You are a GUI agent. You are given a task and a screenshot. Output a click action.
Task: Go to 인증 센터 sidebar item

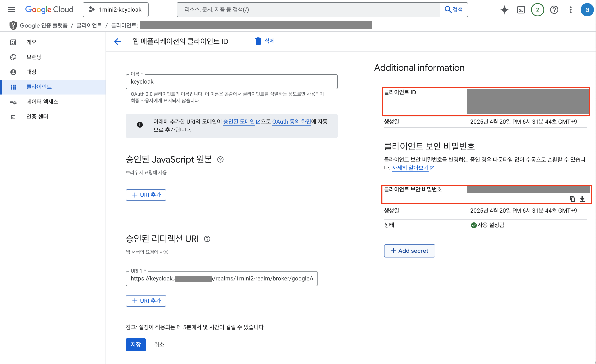click(x=37, y=116)
